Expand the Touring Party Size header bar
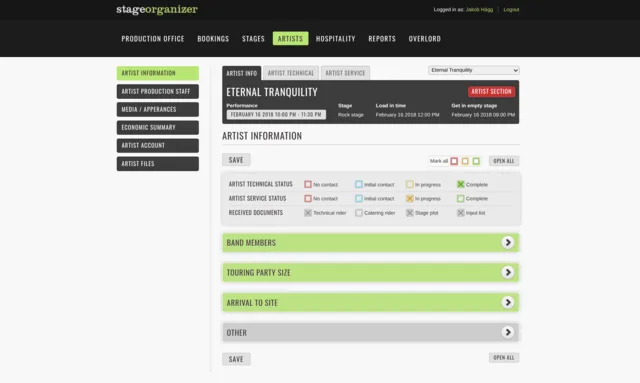This screenshot has height=383, width=640. [370, 272]
